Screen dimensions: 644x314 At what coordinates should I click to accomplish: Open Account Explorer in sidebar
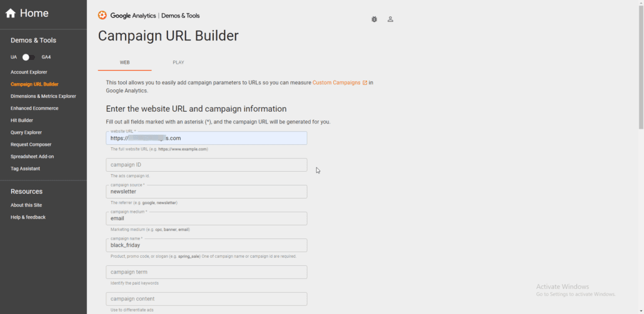[29, 72]
